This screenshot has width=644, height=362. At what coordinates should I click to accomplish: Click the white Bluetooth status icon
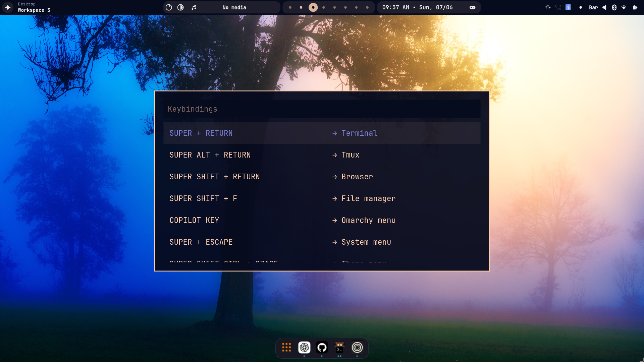pos(614,7)
